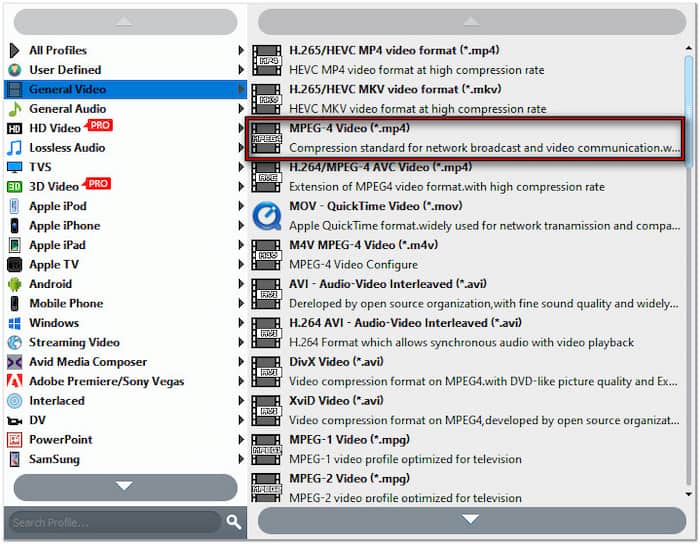700x544 pixels.
Task: Click the SamSung phone icon
Action: (x=14, y=459)
